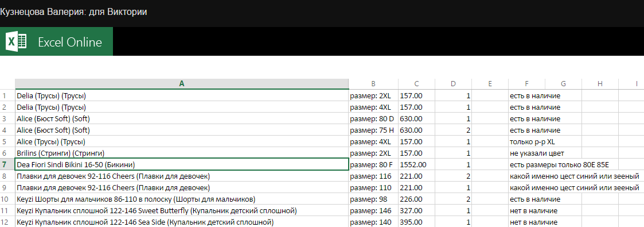Screen dimensions: 644x227
Task: Select cell 'Brilins (Стринги) (Стринги)'
Action: point(182,153)
